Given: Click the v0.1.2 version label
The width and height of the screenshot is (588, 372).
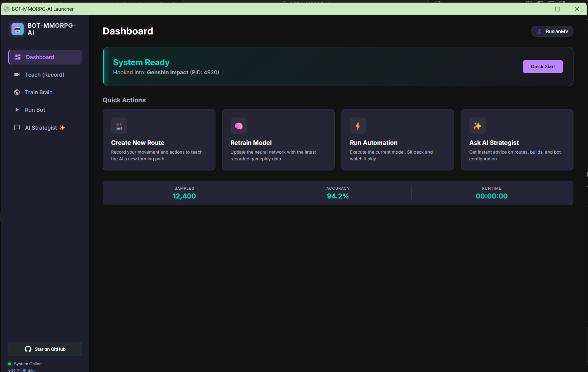Looking at the screenshot, I should [14, 370].
